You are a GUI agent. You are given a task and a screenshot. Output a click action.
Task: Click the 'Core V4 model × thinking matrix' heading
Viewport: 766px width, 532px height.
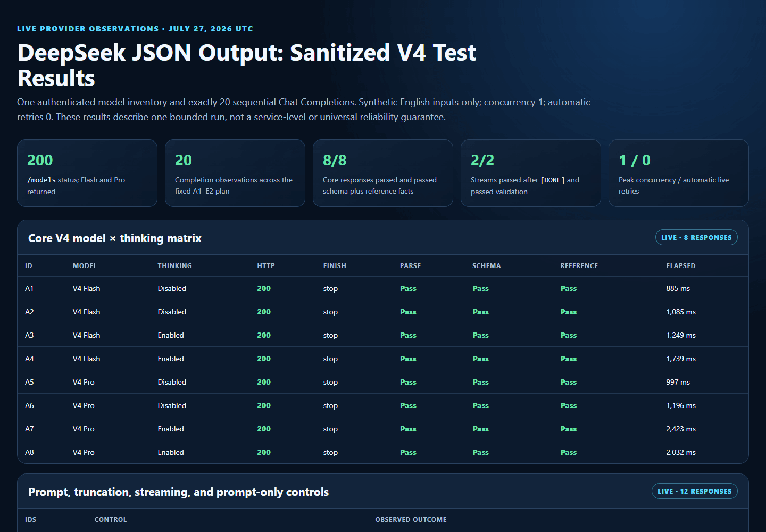click(115, 238)
